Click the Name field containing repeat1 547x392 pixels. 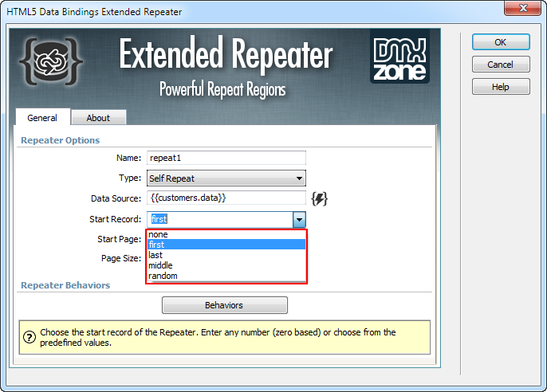pyautogui.click(x=226, y=158)
